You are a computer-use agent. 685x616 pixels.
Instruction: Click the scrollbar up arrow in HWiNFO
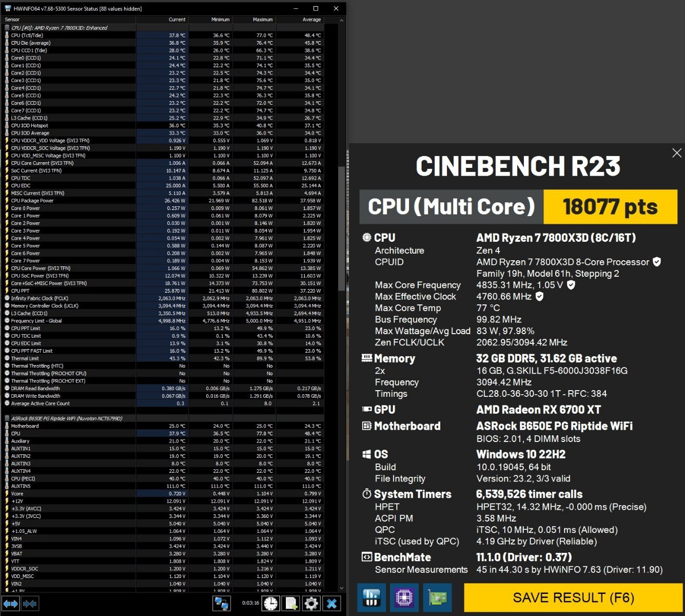pyautogui.click(x=342, y=21)
